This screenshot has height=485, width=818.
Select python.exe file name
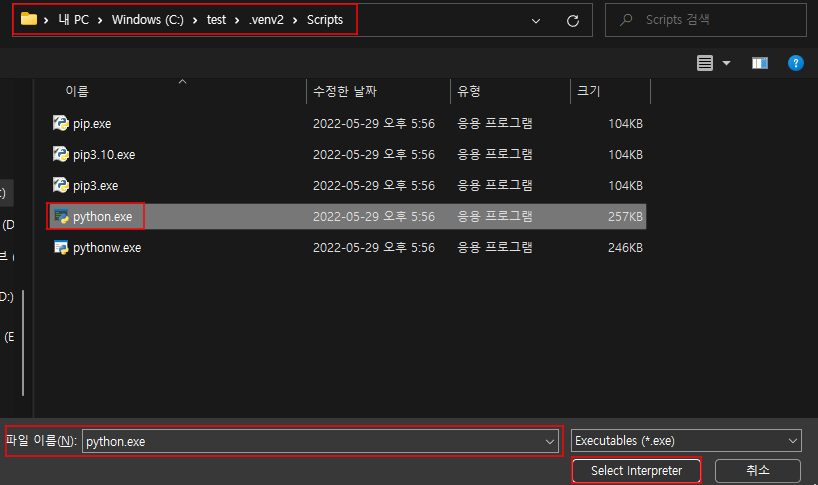(x=102, y=217)
